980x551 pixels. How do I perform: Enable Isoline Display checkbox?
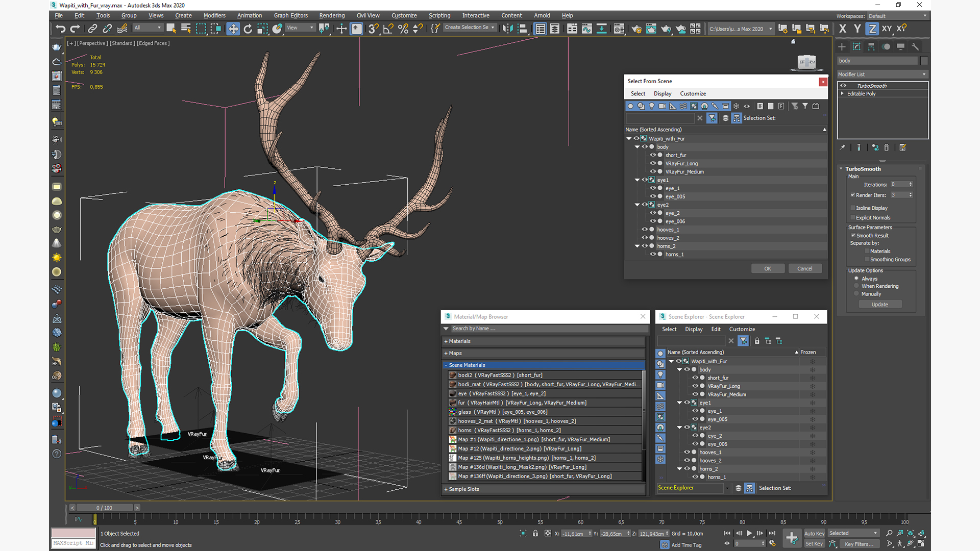pyautogui.click(x=853, y=208)
